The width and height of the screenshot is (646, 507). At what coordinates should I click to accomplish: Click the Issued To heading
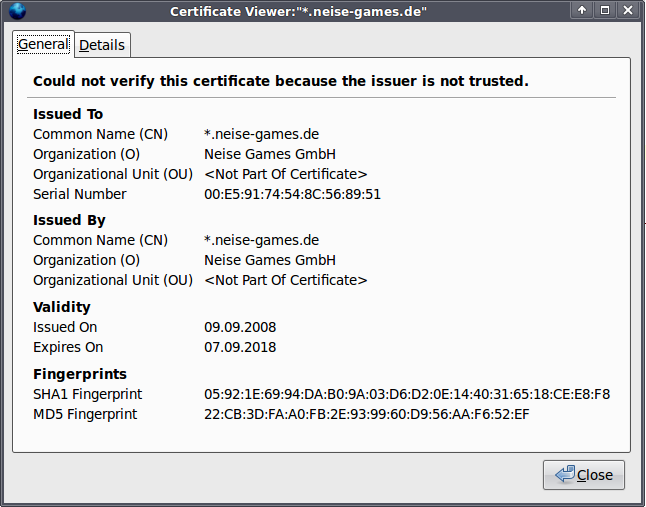68,114
